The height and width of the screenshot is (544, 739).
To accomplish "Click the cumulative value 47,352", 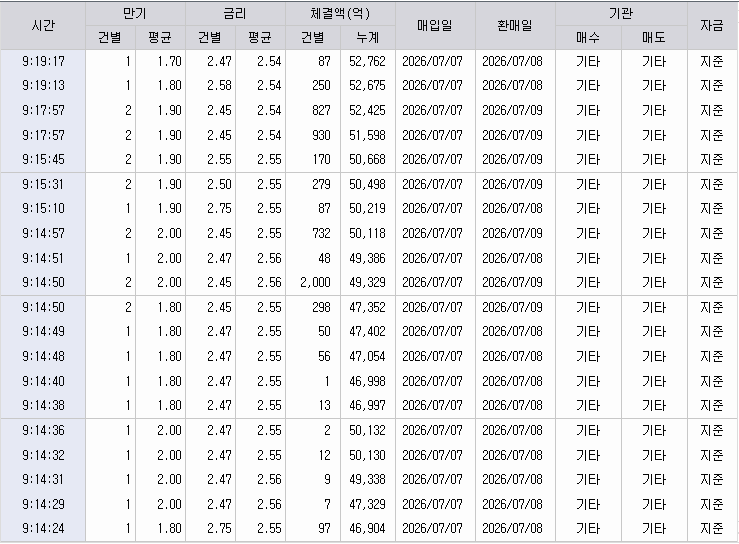I will point(367,307).
